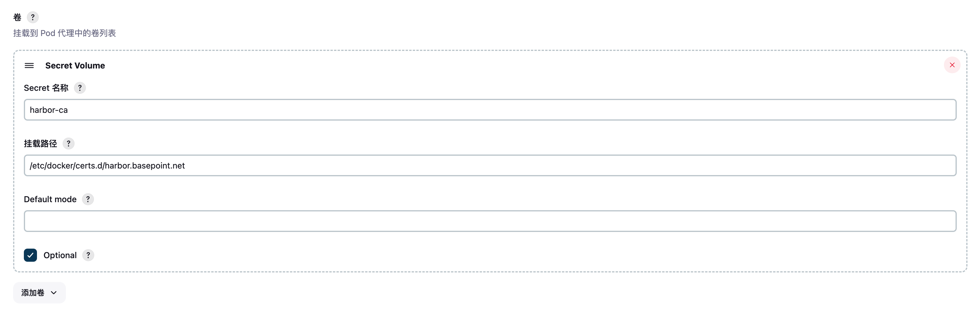
Task: Click the Optional label text
Action: [x=60, y=255]
